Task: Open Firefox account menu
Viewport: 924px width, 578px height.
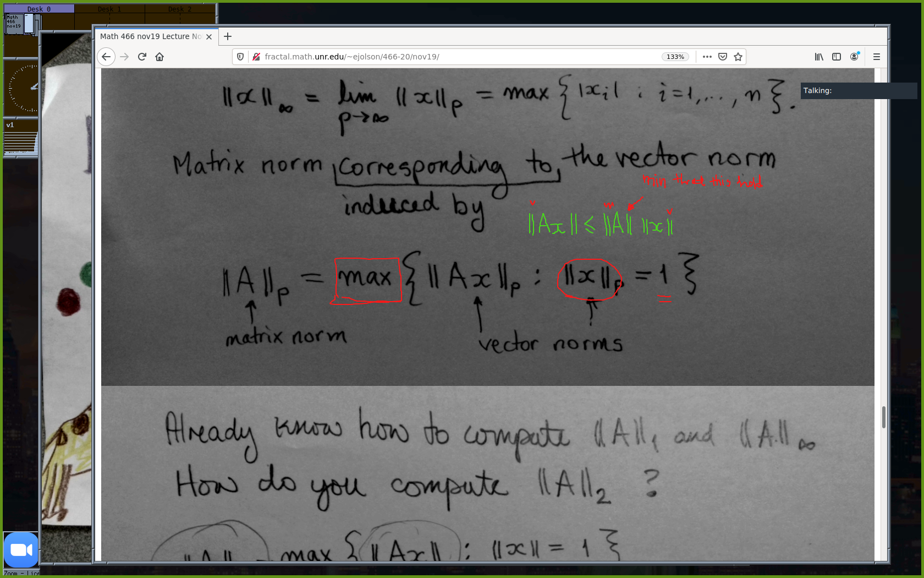Action: 854,57
